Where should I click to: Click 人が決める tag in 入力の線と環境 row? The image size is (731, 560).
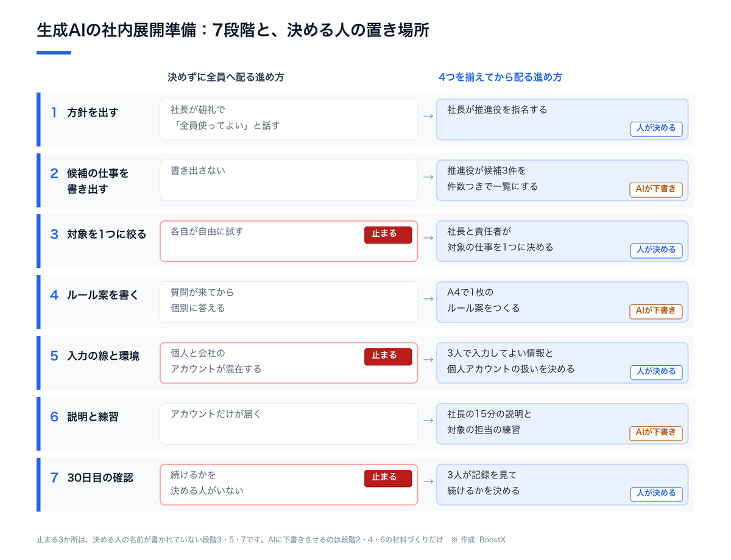click(656, 372)
